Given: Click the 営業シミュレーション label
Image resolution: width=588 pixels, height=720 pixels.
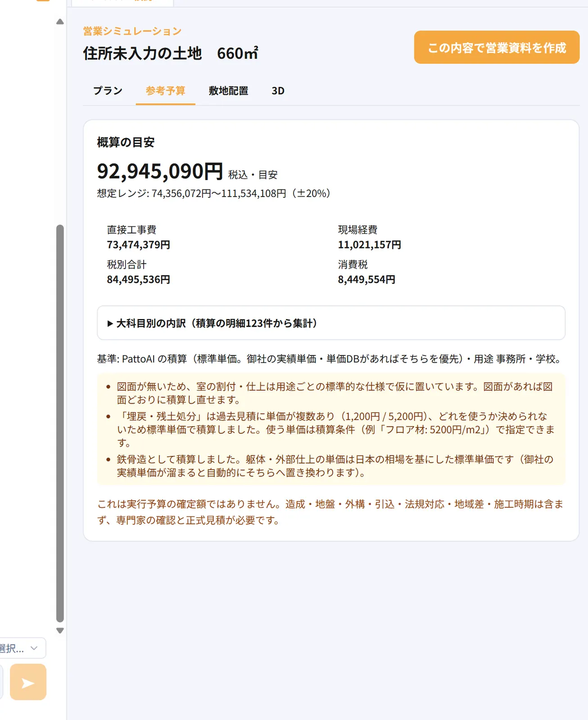Looking at the screenshot, I should (132, 31).
